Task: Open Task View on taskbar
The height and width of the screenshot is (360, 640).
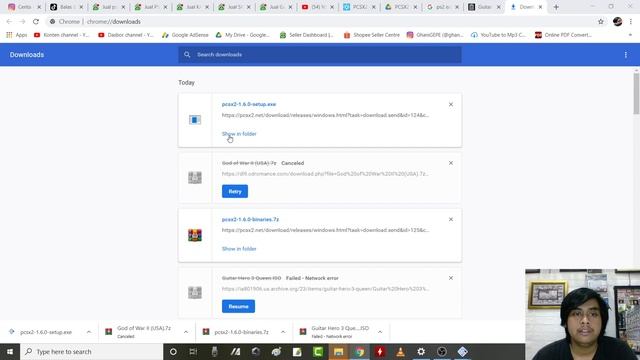Action: tap(193, 351)
